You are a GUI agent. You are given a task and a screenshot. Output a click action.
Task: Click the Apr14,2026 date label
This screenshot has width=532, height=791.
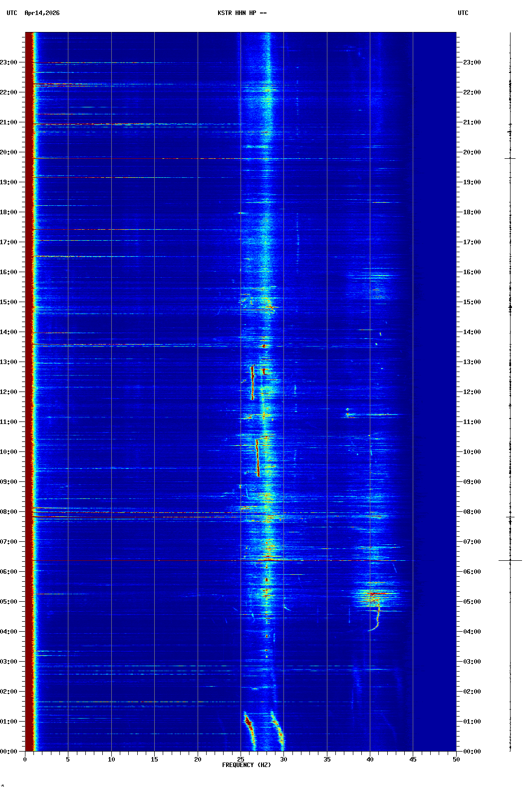42,13
